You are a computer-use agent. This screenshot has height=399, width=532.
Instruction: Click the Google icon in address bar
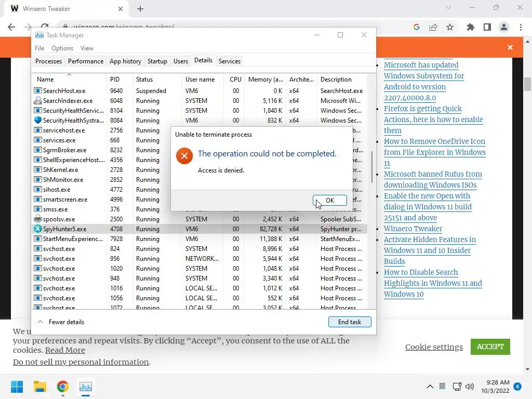pyautogui.click(x=416, y=27)
